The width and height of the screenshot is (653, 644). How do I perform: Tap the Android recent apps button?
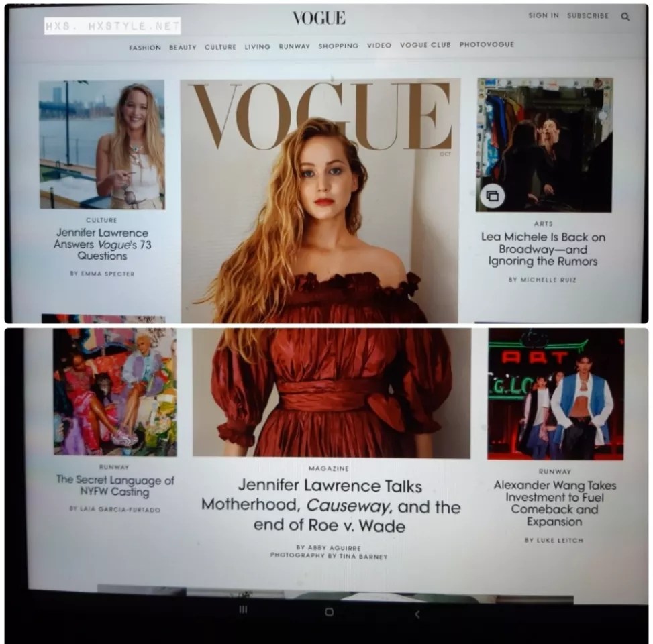[243, 610]
